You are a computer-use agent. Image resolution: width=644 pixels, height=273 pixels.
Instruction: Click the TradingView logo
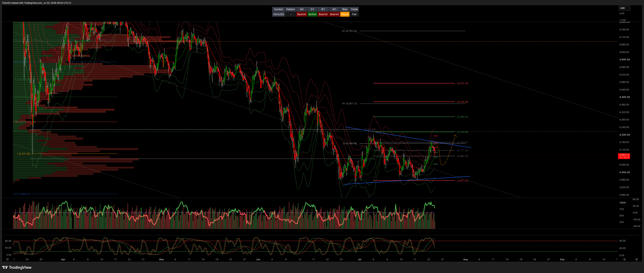point(17,267)
